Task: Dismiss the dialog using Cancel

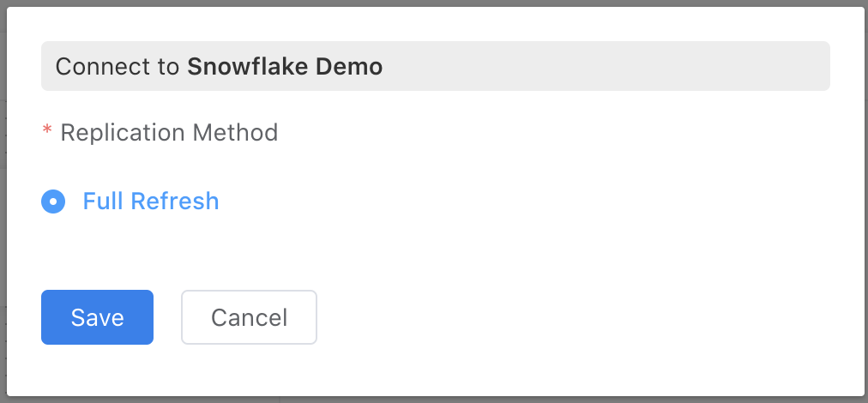Action: coord(249,317)
